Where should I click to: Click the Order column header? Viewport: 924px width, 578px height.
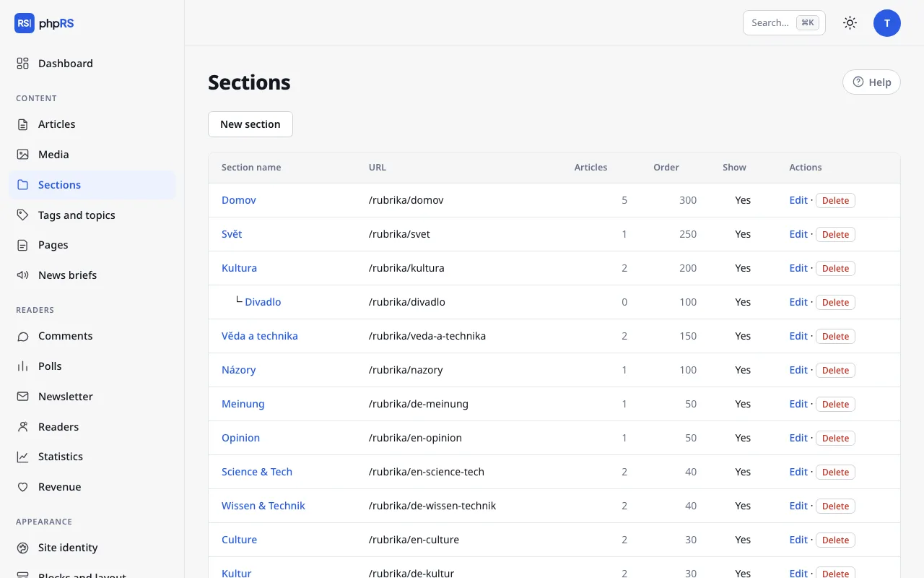point(666,168)
